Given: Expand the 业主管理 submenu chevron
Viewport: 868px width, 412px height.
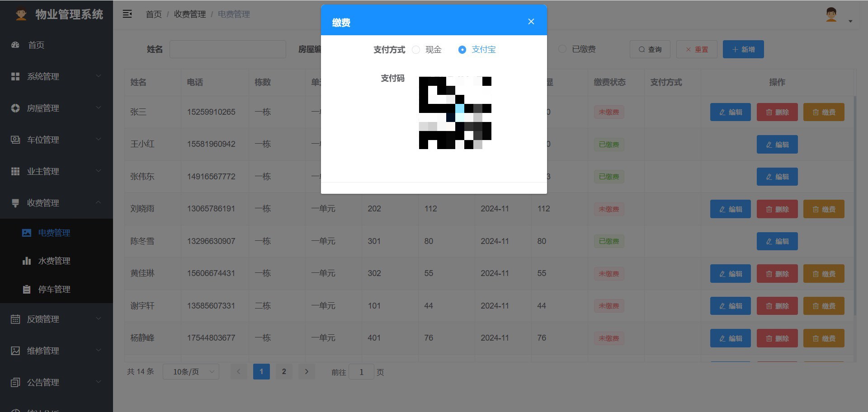Looking at the screenshot, I should click(x=99, y=171).
